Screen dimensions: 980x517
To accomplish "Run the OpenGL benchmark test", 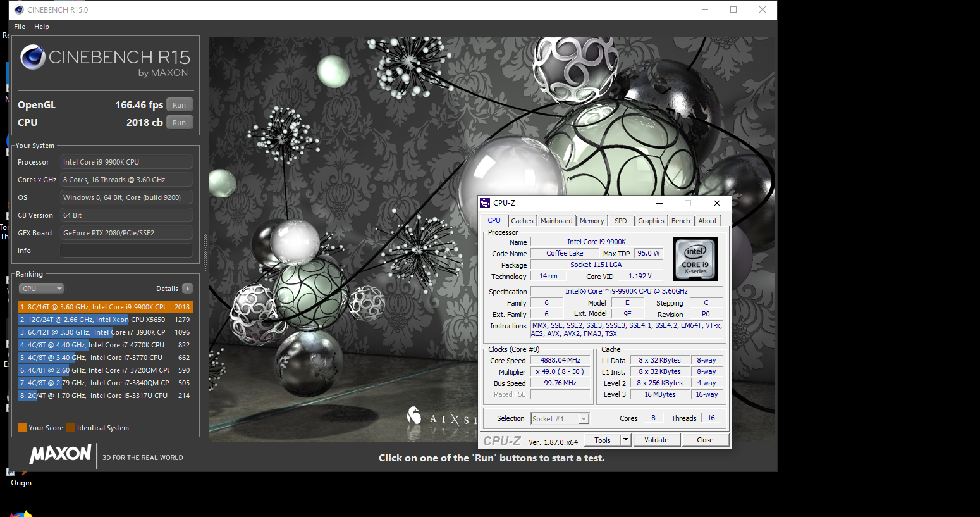I will (x=180, y=105).
